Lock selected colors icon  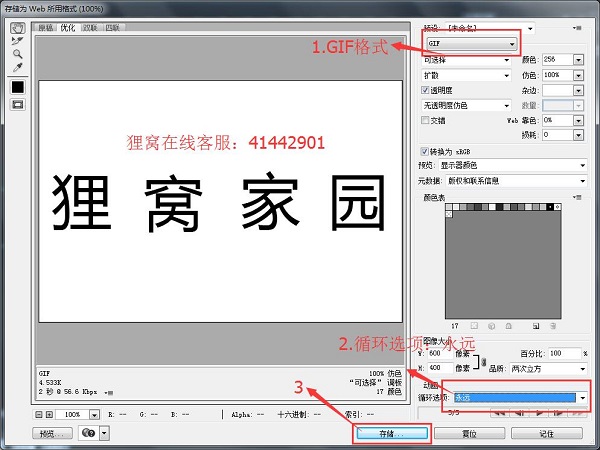[509, 326]
